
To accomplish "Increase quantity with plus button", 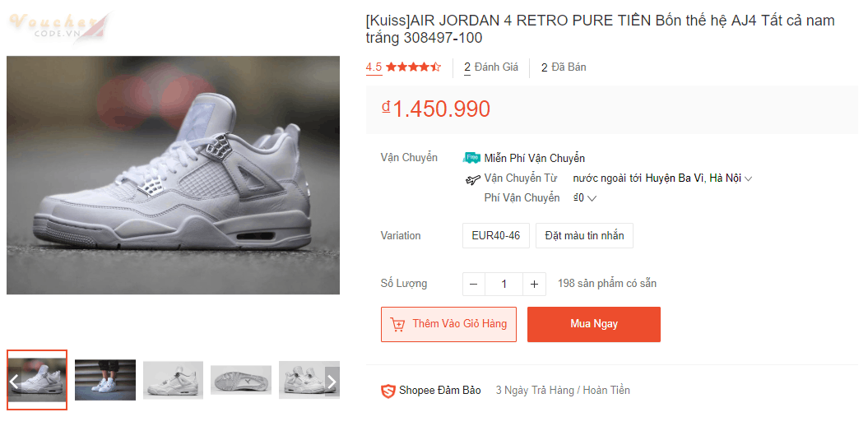I will click(534, 285).
